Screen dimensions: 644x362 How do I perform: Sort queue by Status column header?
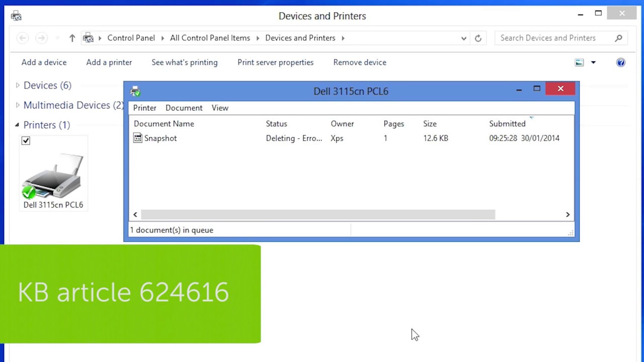[276, 124]
